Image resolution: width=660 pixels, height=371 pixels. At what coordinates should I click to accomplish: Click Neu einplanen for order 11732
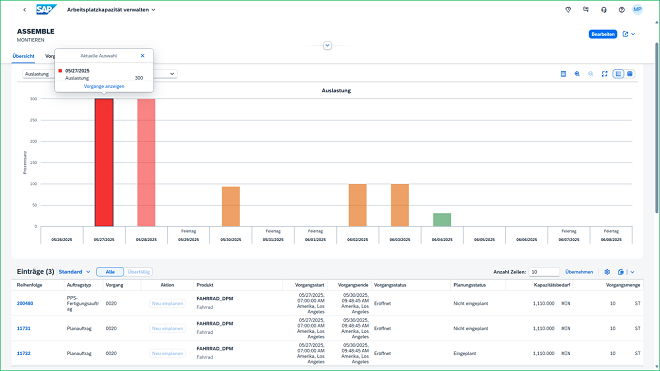tap(167, 353)
